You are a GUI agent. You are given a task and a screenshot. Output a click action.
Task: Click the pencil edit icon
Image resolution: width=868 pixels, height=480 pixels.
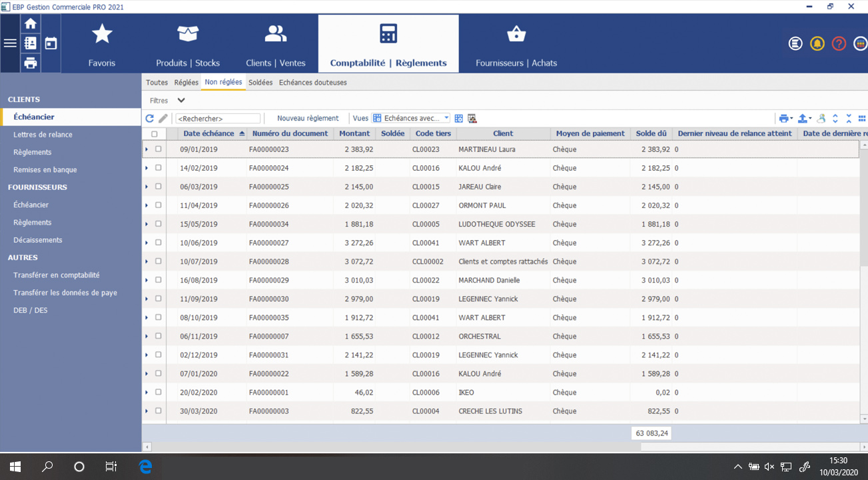pos(163,119)
